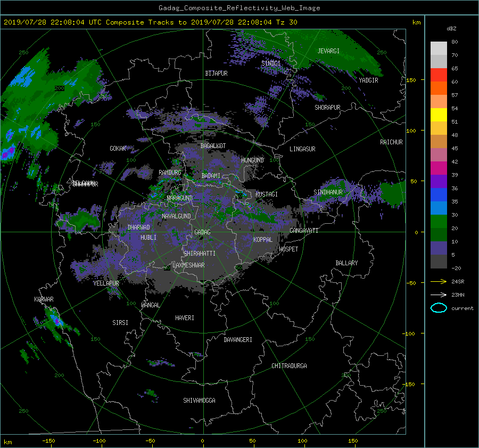
Task: Click the right axis 0 km tick label
Action: (x=416, y=232)
